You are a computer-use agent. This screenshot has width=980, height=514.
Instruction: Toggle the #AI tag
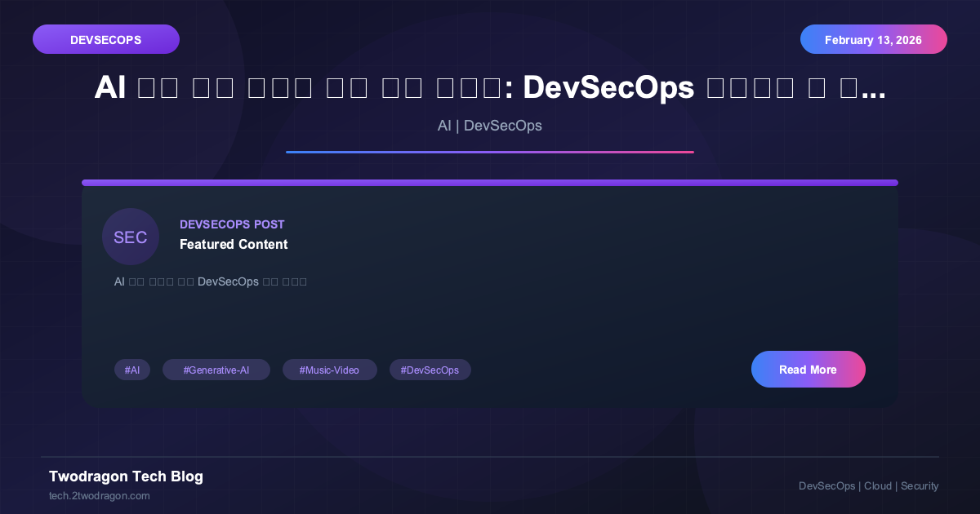(x=131, y=370)
